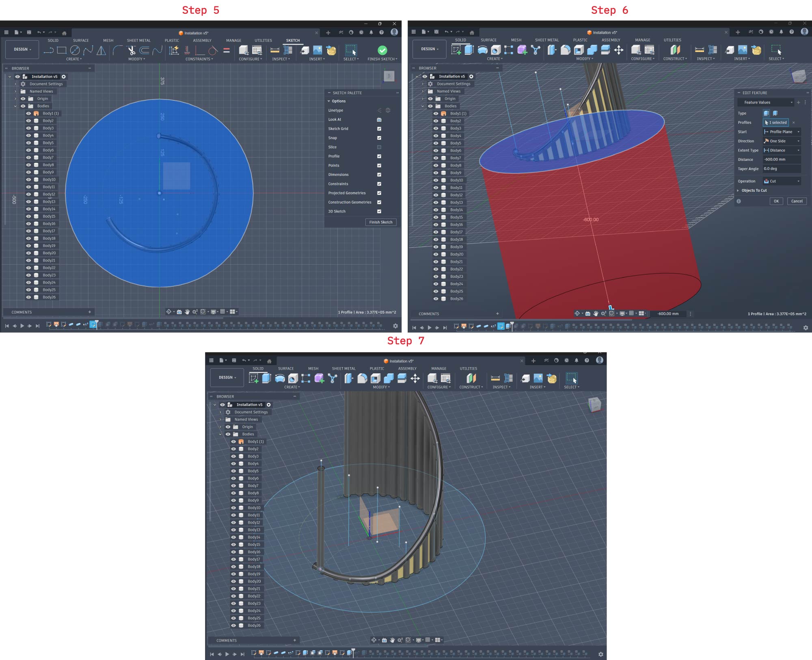Viewport: 812px width, 660px height.
Task: Disable the Sketch Grid checkbox
Action: pos(379,129)
